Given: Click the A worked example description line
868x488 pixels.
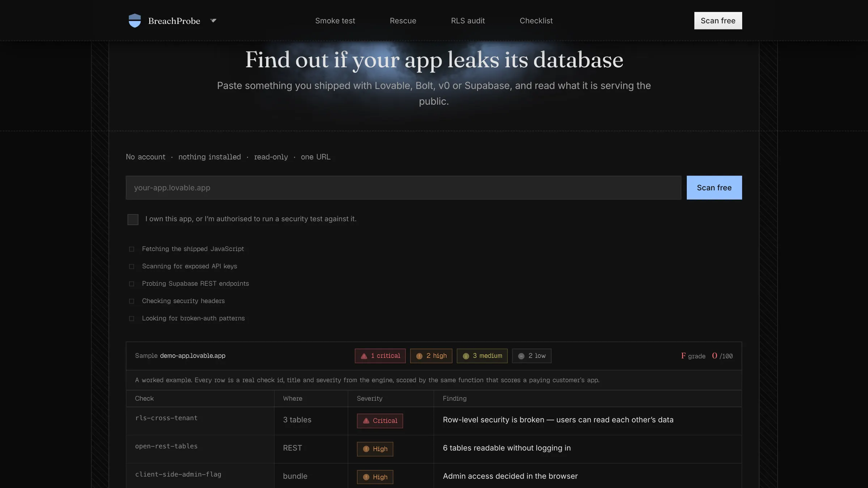Looking at the screenshot, I should 367,380.
